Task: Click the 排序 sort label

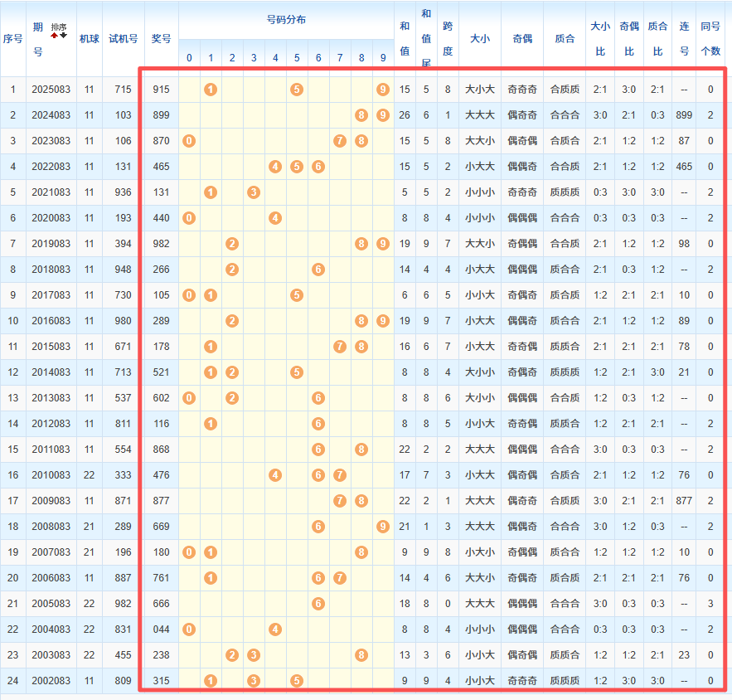Action: point(59,27)
